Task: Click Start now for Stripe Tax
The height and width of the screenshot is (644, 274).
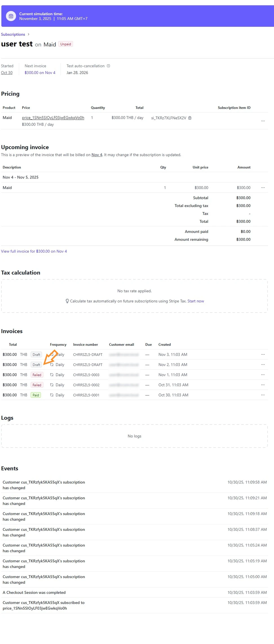Action: (196, 301)
